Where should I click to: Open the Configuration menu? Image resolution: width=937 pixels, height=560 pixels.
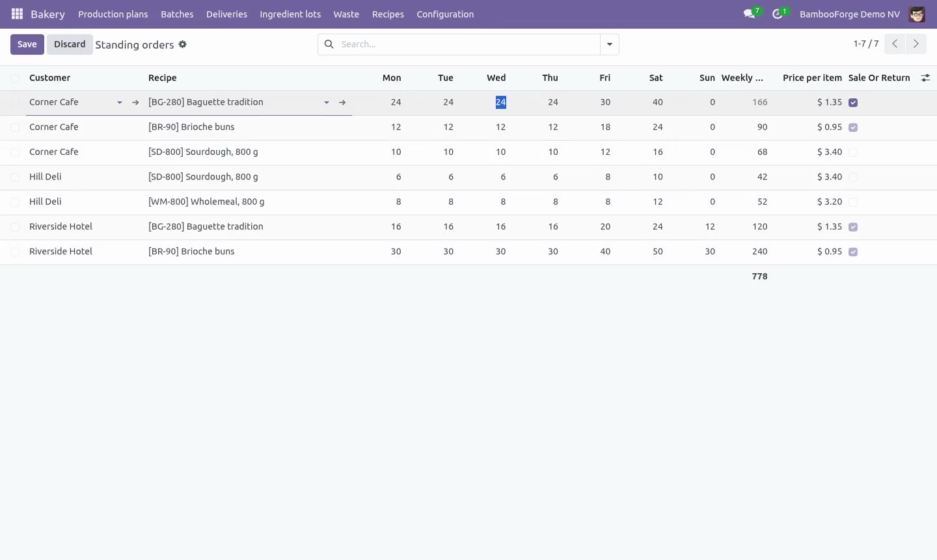(x=445, y=14)
